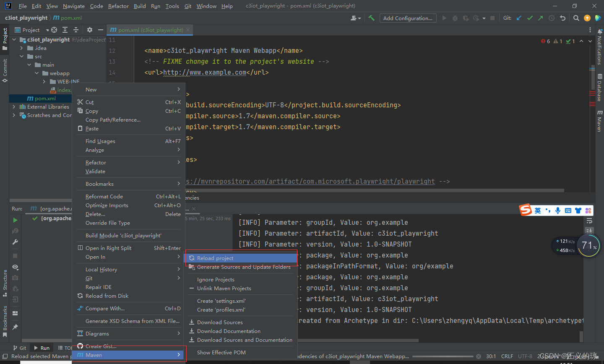Toggle Sogou English/Chinese mode
Screen dimensions: 604x364
[x=538, y=211]
